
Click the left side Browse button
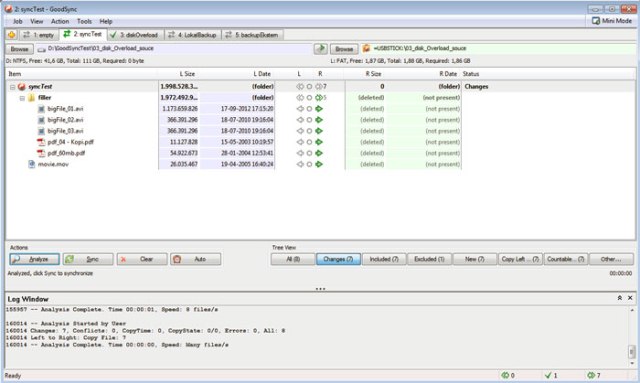(x=19, y=49)
